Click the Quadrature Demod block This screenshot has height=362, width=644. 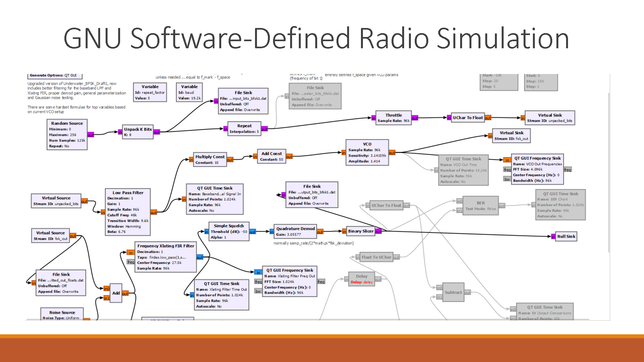tap(295, 231)
